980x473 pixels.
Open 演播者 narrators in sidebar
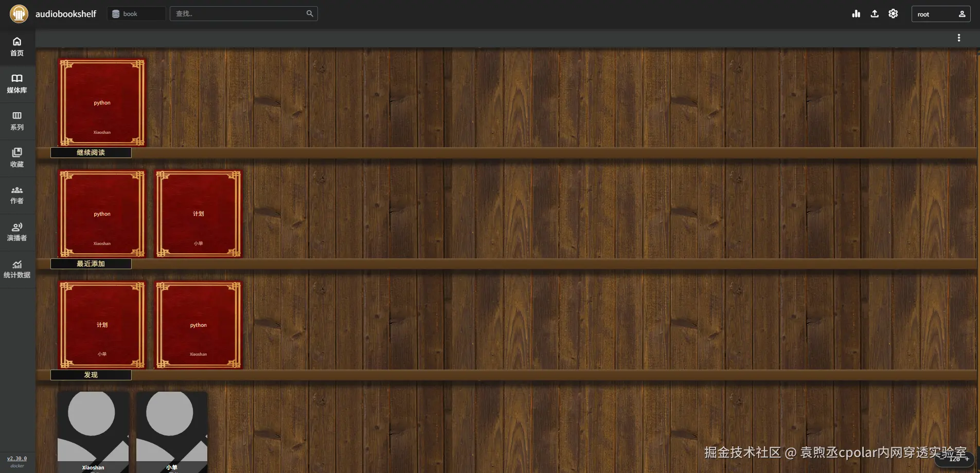(x=17, y=232)
